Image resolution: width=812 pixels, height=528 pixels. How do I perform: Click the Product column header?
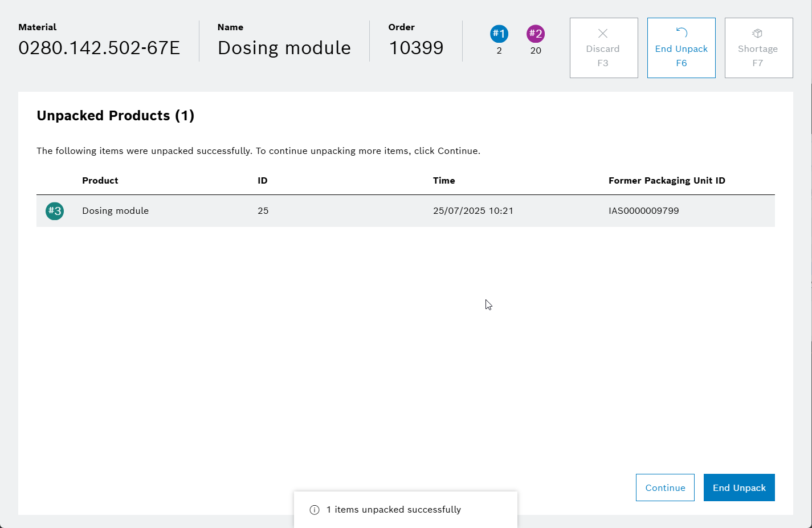pyautogui.click(x=100, y=181)
